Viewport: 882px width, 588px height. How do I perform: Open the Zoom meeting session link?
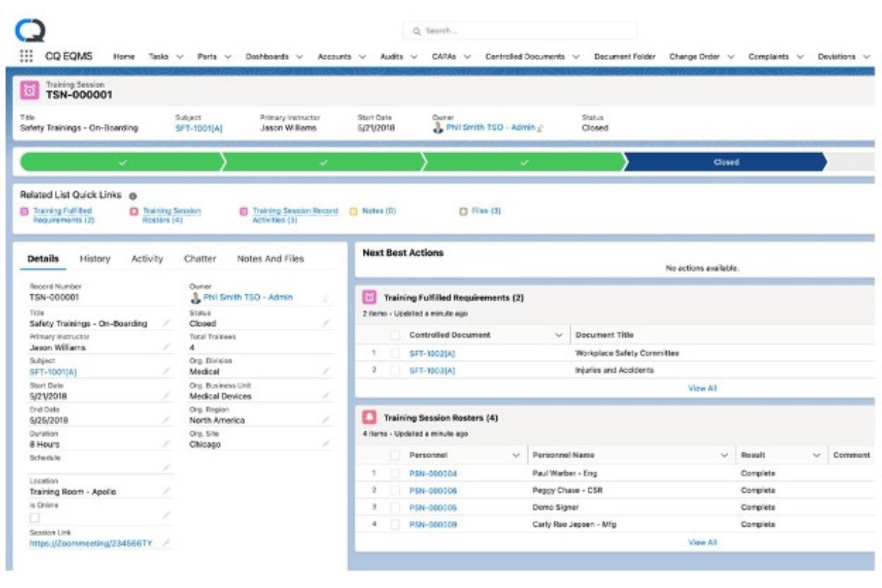click(91, 543)
